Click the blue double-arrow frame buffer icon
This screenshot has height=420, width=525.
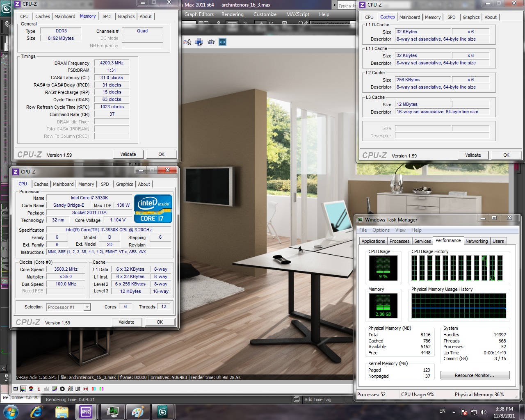pyautogui.click(x=222, y=42)
